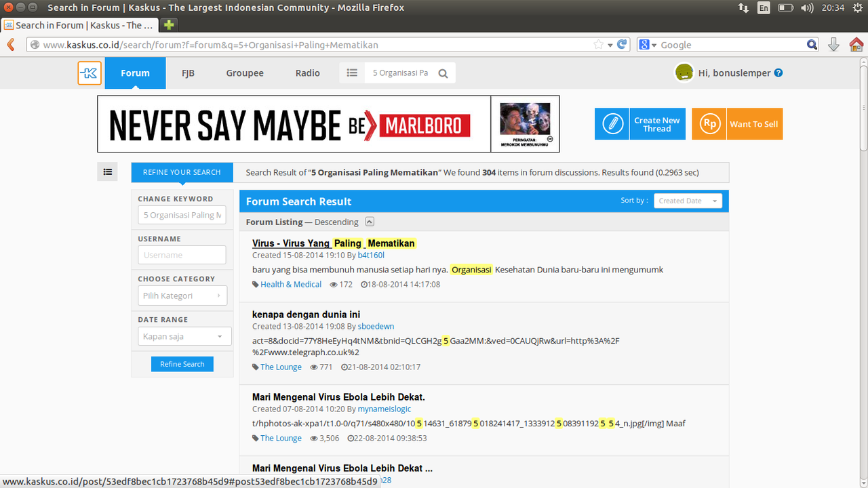Open the Radio menu item

308,73
